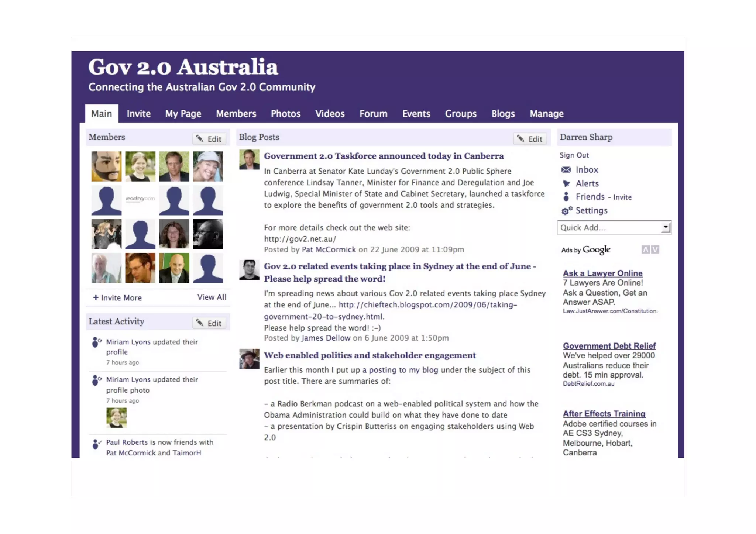Viewport: 756px width, 534px height.
Task: Open the Events tab
Action: (416, 114)
